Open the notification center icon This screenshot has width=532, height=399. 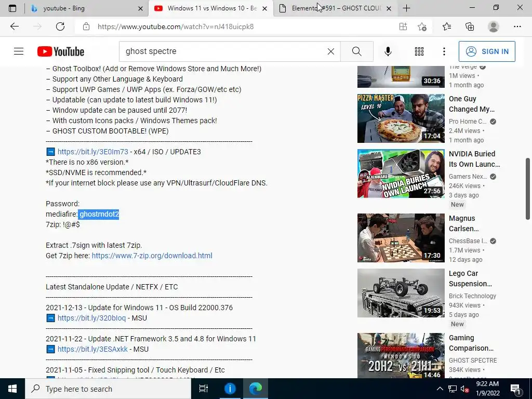[516, 389]
